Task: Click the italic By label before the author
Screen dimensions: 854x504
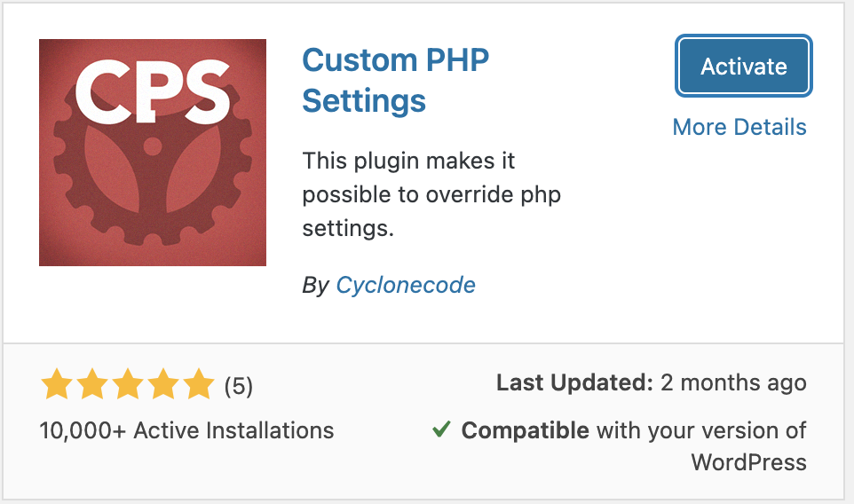Action: 316,285
